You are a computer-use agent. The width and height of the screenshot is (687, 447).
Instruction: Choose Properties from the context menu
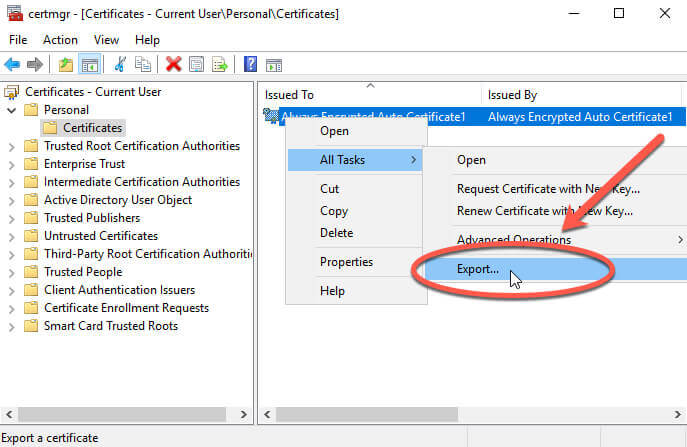[x=356, y=262]
